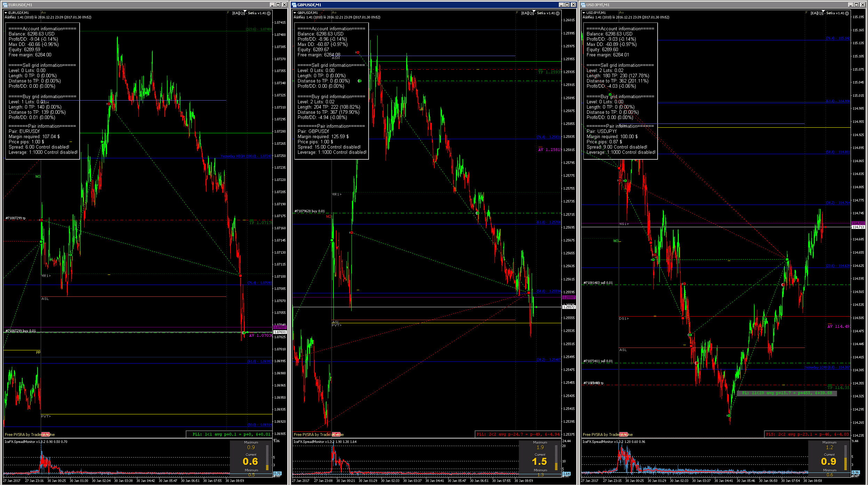Click the green PLL status label in EURUSDf chart

[x=231, y=434]
